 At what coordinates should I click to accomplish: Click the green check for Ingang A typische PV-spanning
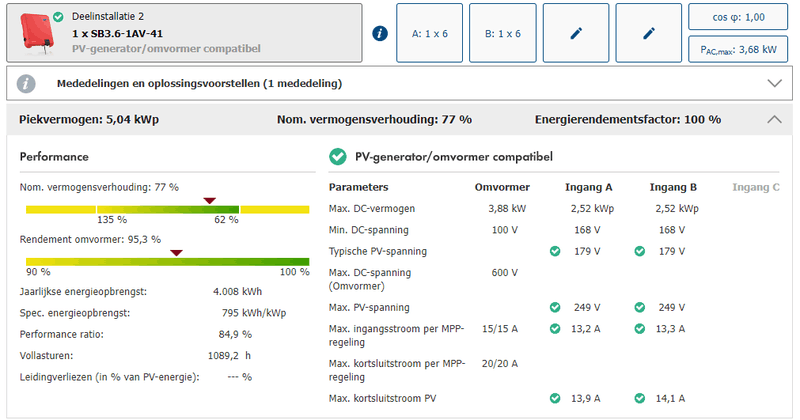[555, 251]
